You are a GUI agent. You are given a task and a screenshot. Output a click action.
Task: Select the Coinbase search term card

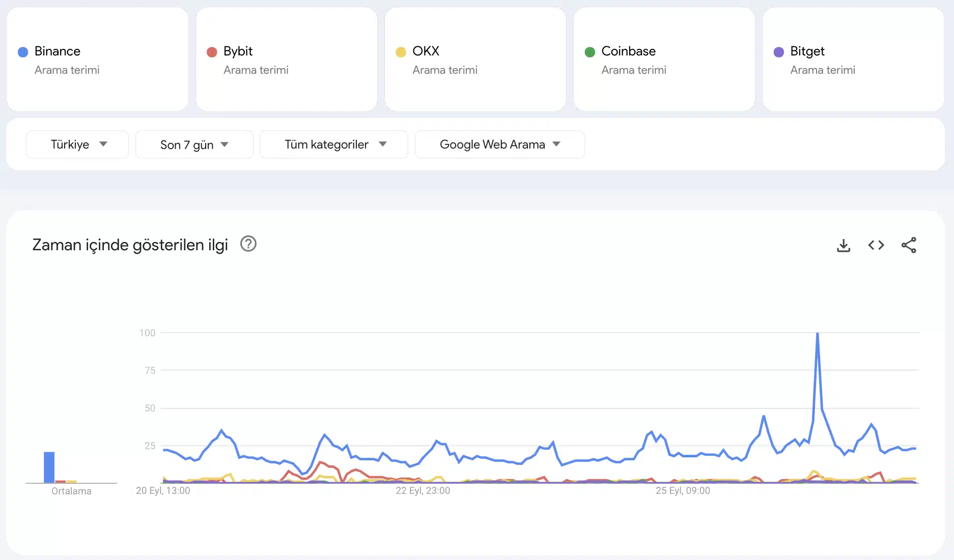click(664, 59)
